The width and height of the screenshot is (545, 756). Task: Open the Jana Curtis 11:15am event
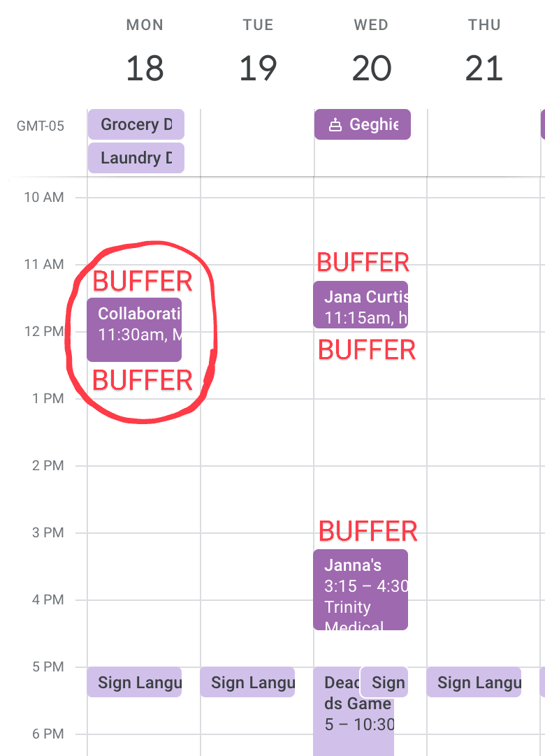click(361, 305)
